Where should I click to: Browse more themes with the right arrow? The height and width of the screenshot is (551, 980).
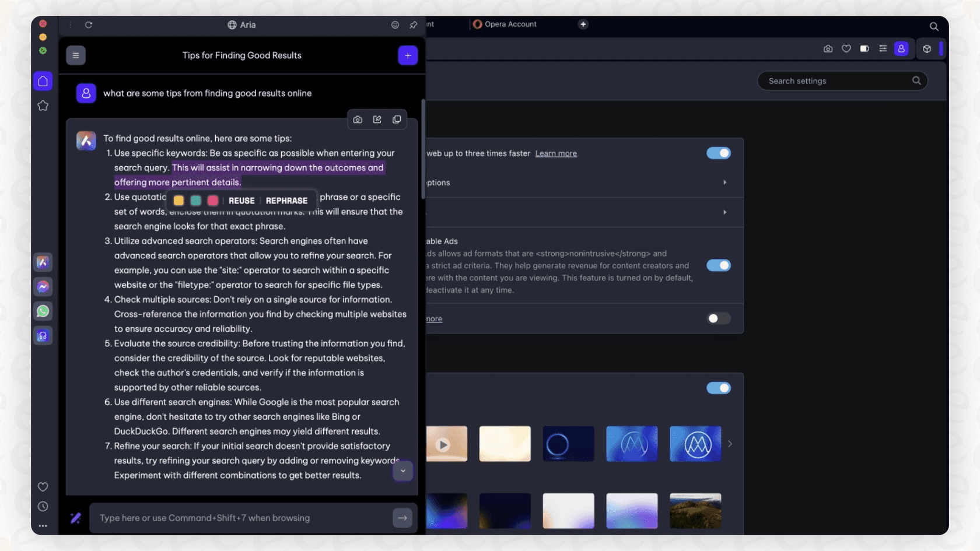pos(730,444)
